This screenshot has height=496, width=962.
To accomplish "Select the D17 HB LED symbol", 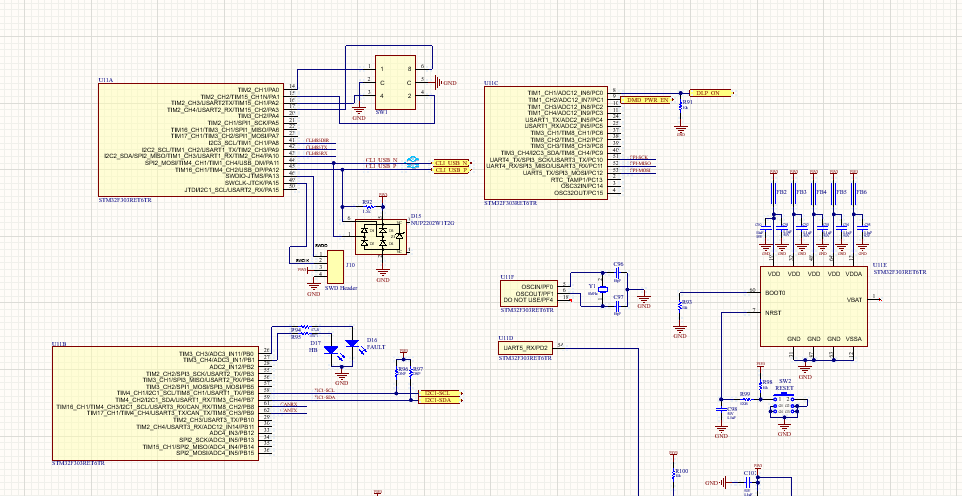I will (x=331, y=351).
